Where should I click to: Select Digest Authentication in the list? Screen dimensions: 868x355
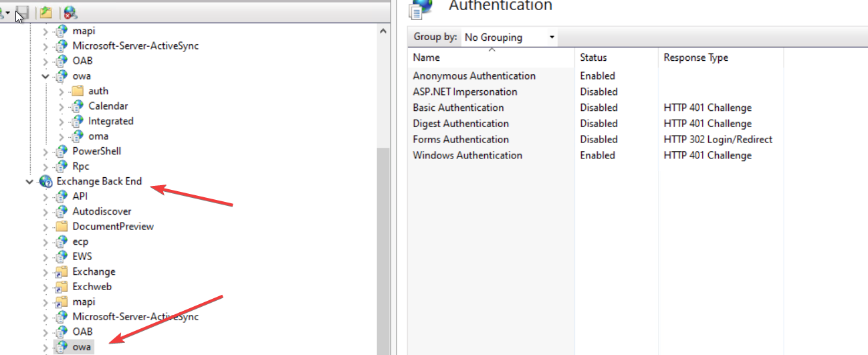pos(461,124)
